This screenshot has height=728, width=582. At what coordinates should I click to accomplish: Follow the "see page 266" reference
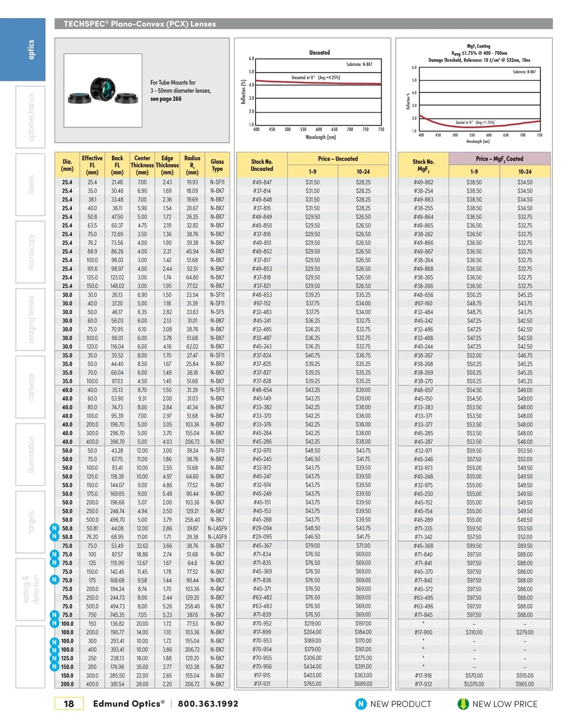(x=166, y=99)
